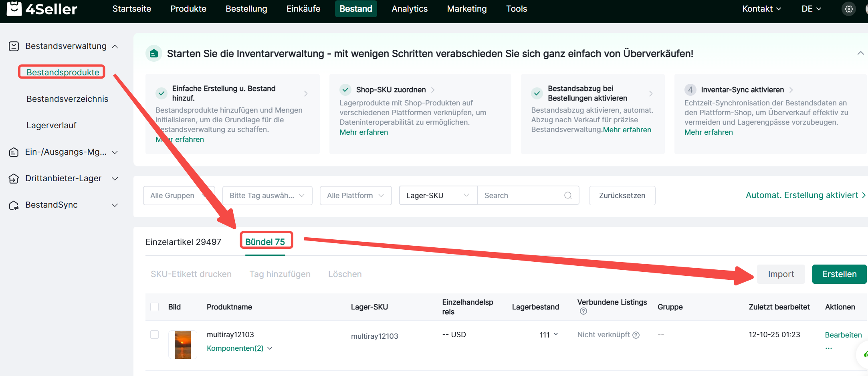Click help icon beside Verbundene Listings
This screenshot has width=868, height=376.
tap(583, 311)
